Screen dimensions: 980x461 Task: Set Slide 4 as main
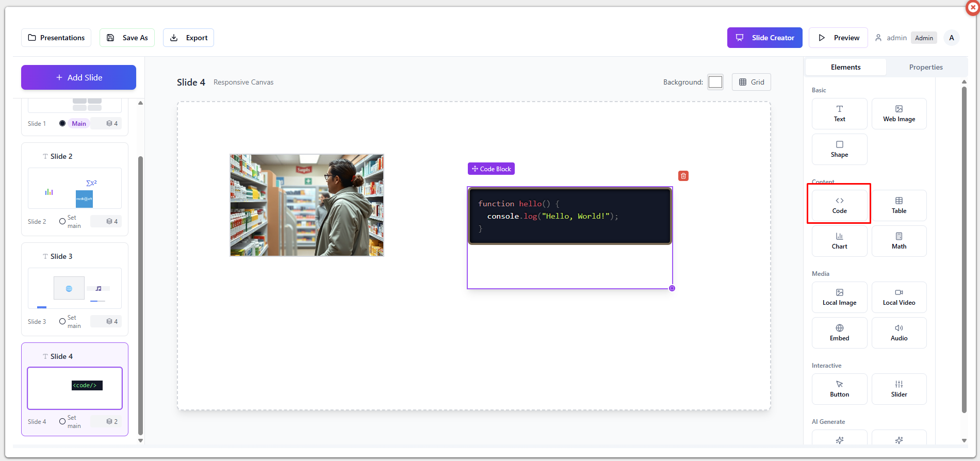click(x=62, y=421)
